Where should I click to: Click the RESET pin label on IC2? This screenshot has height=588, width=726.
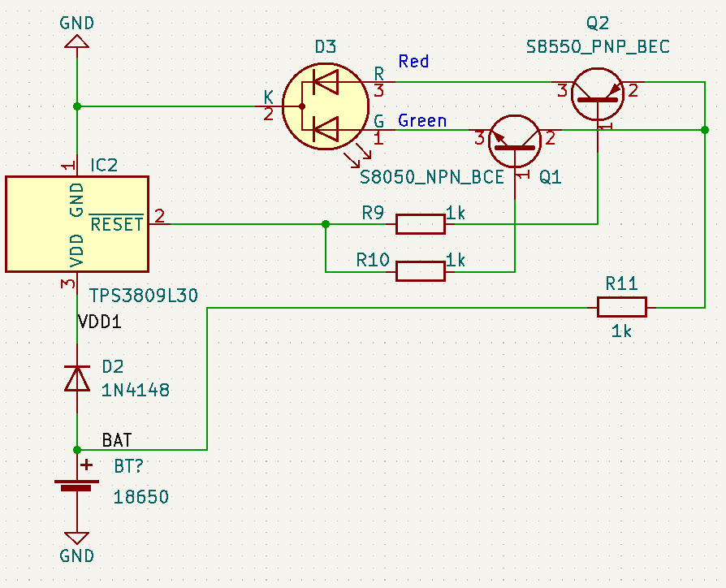(x=116, y=225)
